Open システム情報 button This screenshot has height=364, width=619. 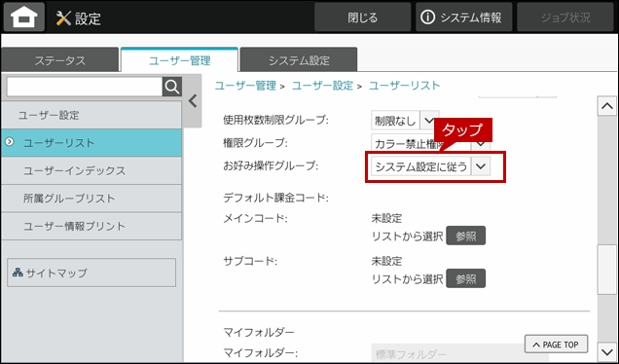pos(463,18)
